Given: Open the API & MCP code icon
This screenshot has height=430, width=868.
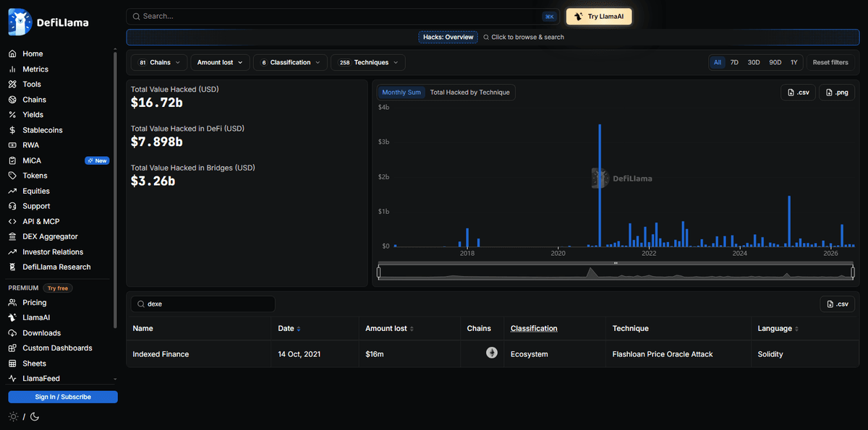Looking at the screenshot, I should click(12, 221).
